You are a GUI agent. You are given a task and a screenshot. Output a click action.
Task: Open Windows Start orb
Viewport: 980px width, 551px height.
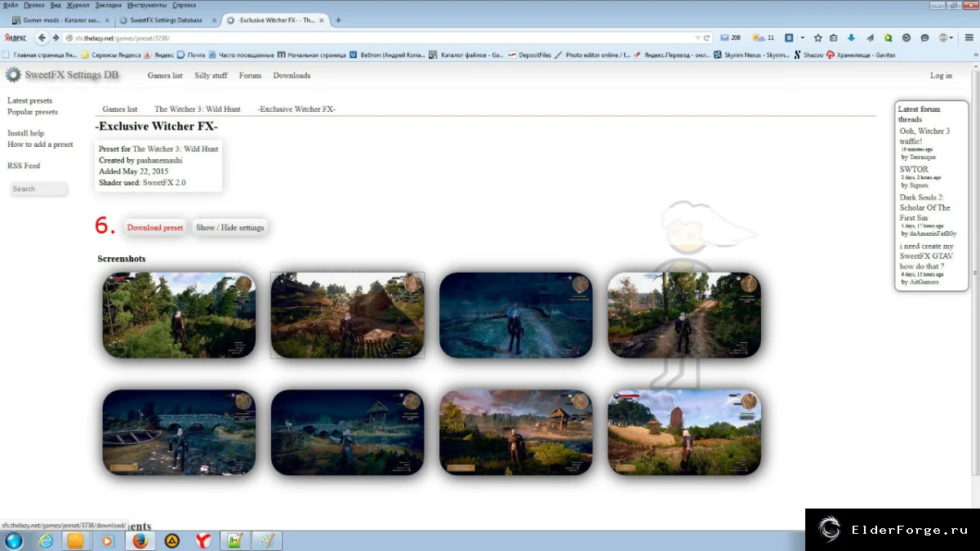[14, 540]
